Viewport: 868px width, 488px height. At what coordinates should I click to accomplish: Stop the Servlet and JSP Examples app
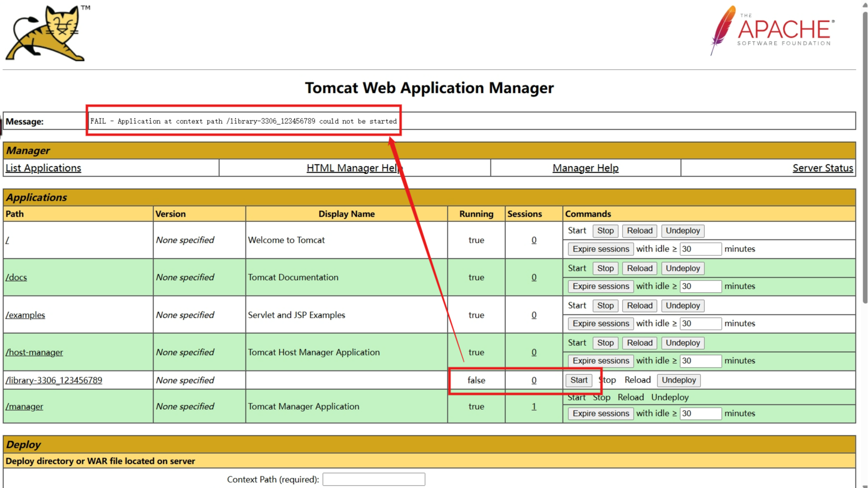[x=605, y=306]
